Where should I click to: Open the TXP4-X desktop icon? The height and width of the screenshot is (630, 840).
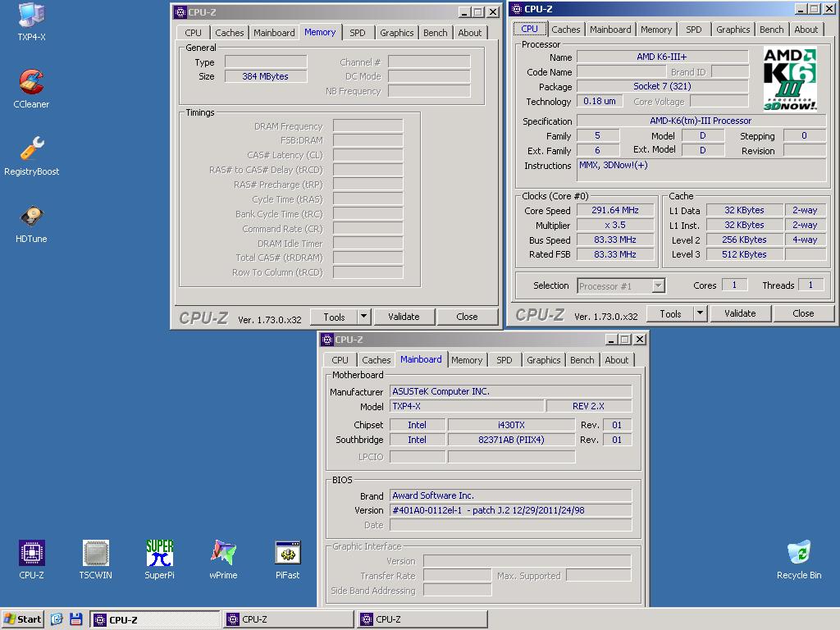coord(32,21)
